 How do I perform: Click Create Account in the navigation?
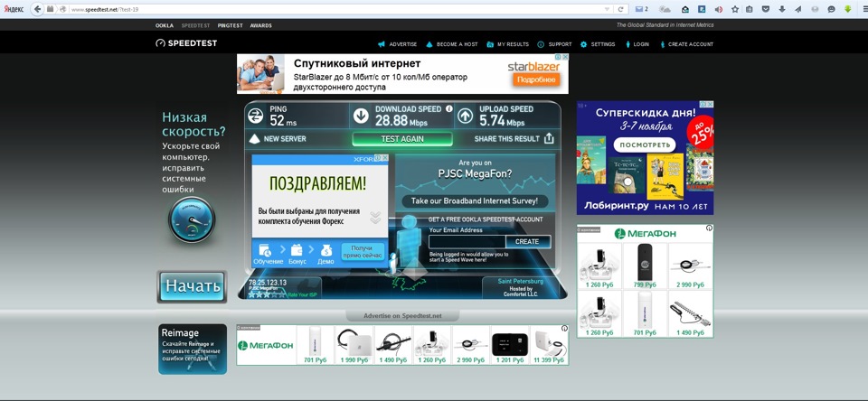coord(686,44)
